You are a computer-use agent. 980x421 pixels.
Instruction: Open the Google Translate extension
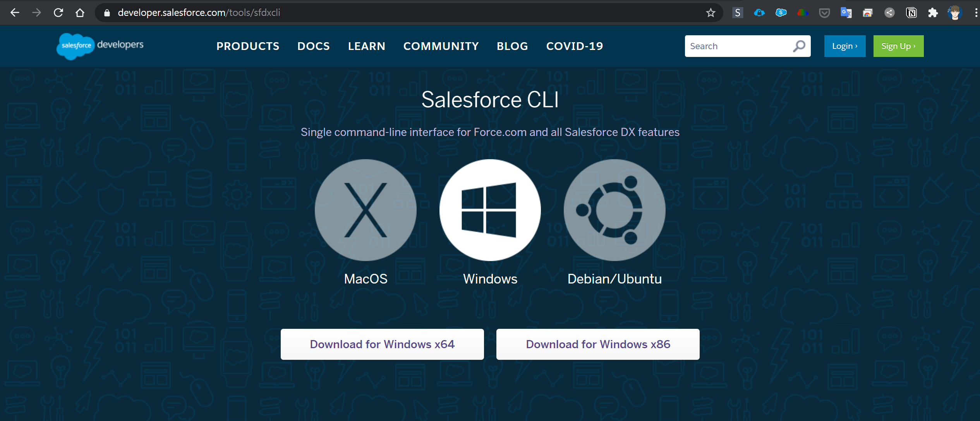(x=846, y=13)
